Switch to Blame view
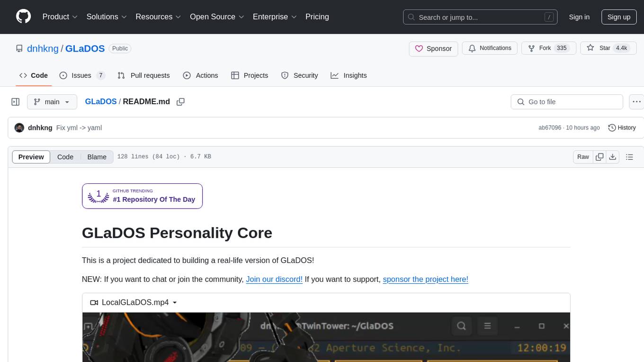644x362 pixels. [97, 157]
